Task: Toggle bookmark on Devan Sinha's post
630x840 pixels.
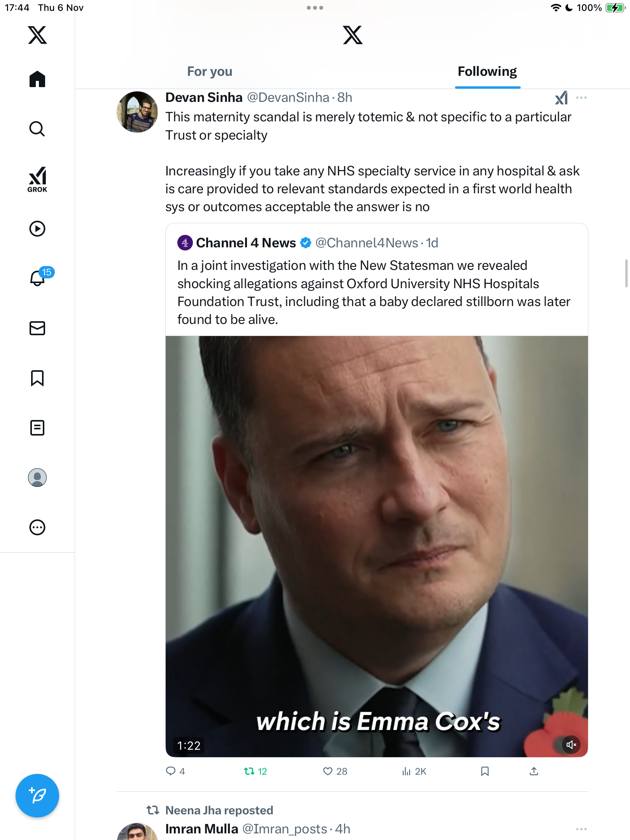Action: pyautogui.click(x=485, y=771)
